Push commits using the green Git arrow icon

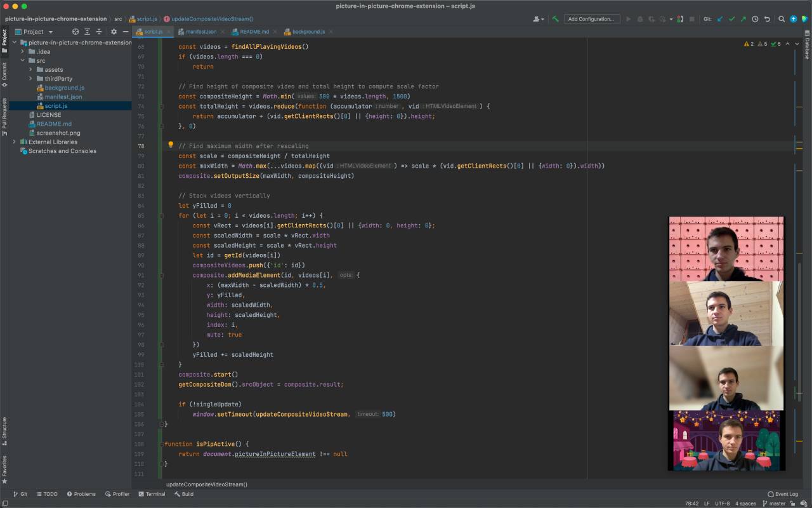click(x=743, y=19)
